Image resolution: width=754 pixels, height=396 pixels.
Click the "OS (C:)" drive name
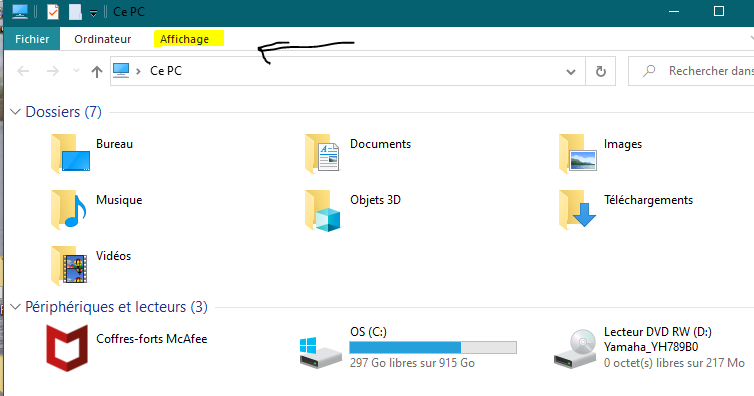pos(368,332)
